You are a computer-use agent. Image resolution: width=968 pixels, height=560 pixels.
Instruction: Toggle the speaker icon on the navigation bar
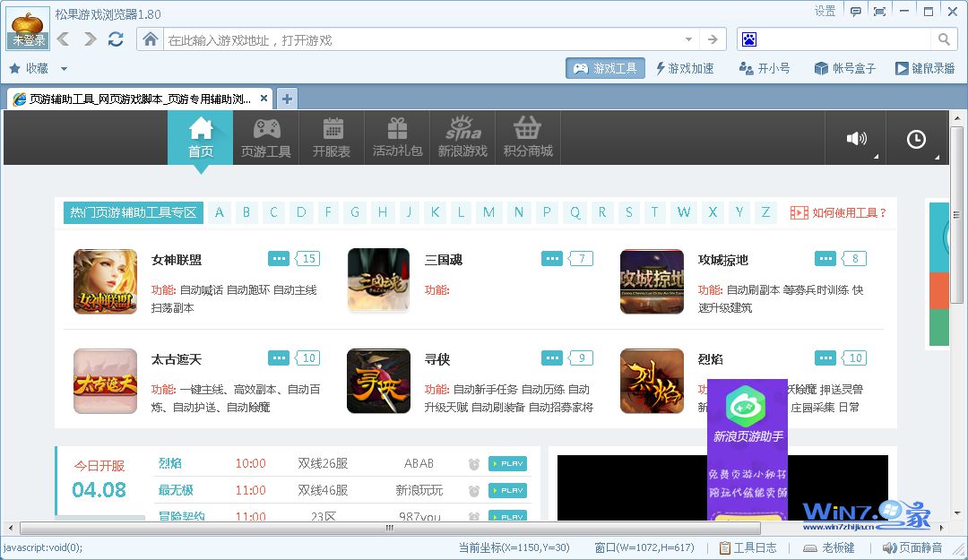[x=855, y=139]
